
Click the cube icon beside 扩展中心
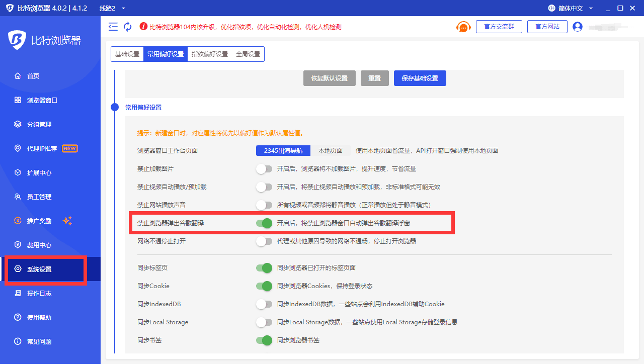[18, 172]
